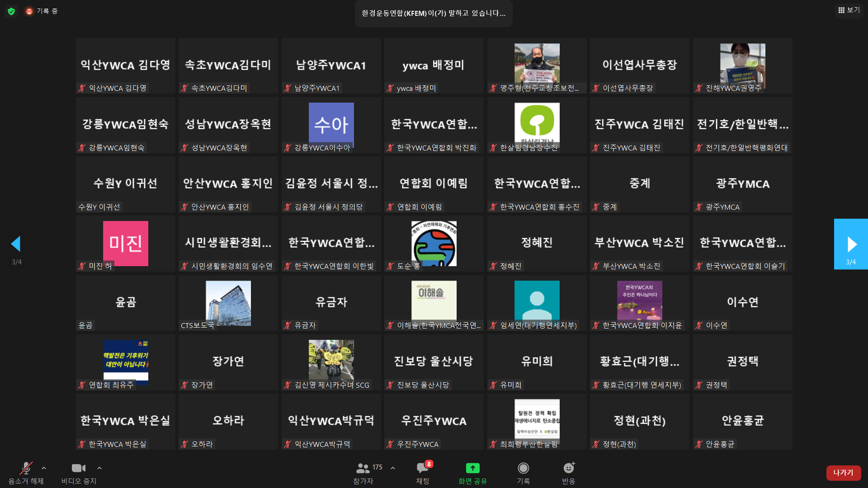Image resolution: width=868 pixels, height=488 pixels.
Task: Click muted mic icon of 이수연
Action: click(699, 325)
